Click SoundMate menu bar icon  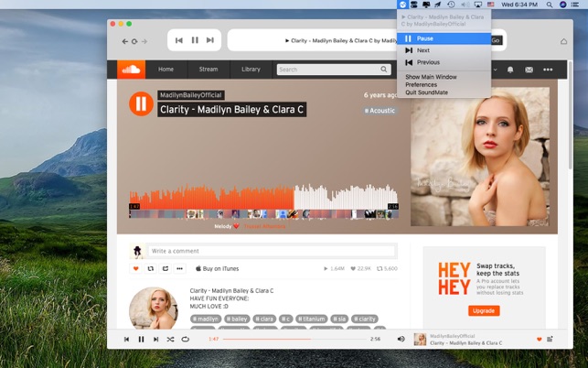pyautogui.click(x=402, y=5)
